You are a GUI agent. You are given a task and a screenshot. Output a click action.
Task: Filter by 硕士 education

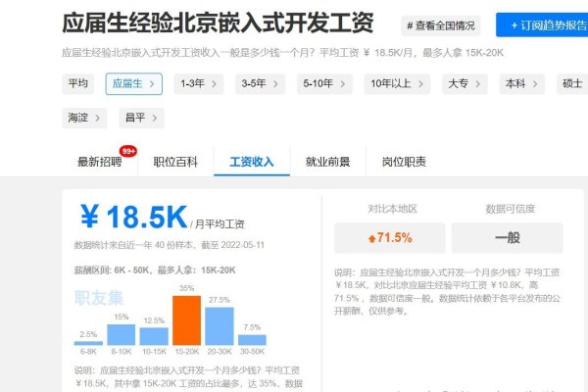572,83
